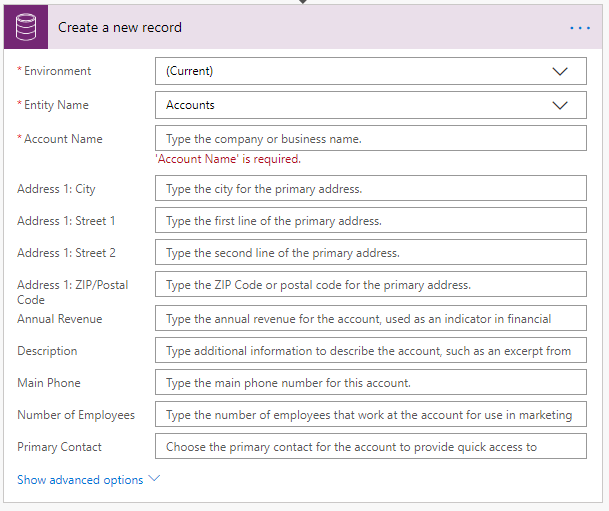Select the ZIP/Postal Code input field
This screenshot has height=511, width=609.
(371, 284)
